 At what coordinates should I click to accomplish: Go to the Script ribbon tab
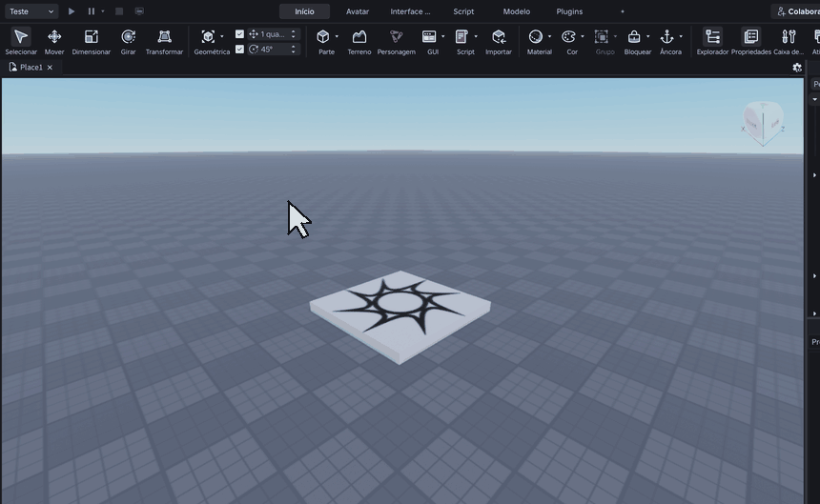pos(463,11)
